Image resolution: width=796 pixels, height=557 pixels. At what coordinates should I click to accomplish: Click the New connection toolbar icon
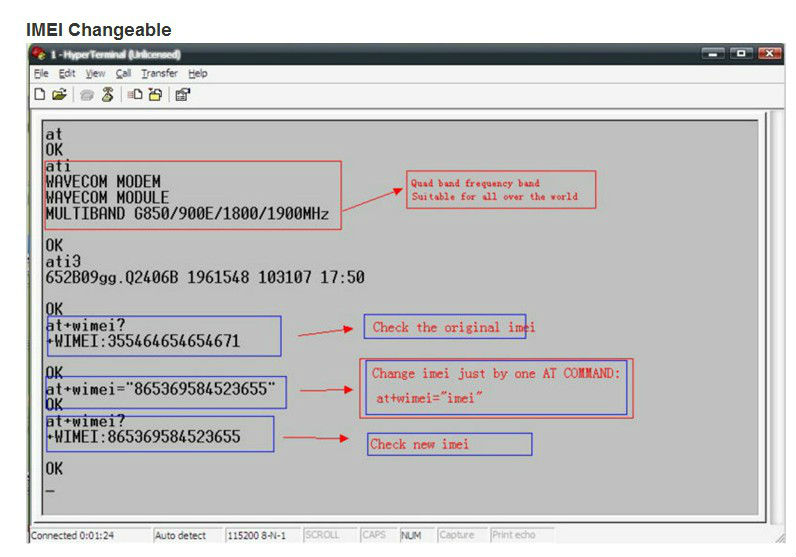40,94
